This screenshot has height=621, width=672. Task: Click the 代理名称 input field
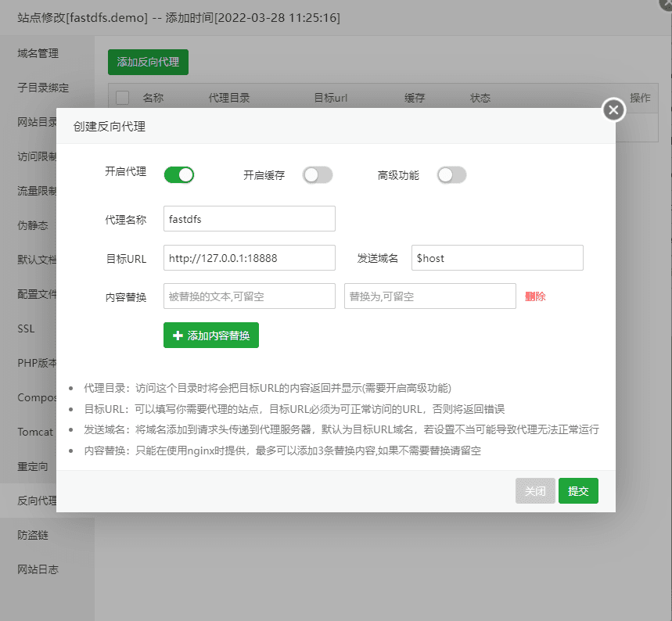click(x=250, y=218)
